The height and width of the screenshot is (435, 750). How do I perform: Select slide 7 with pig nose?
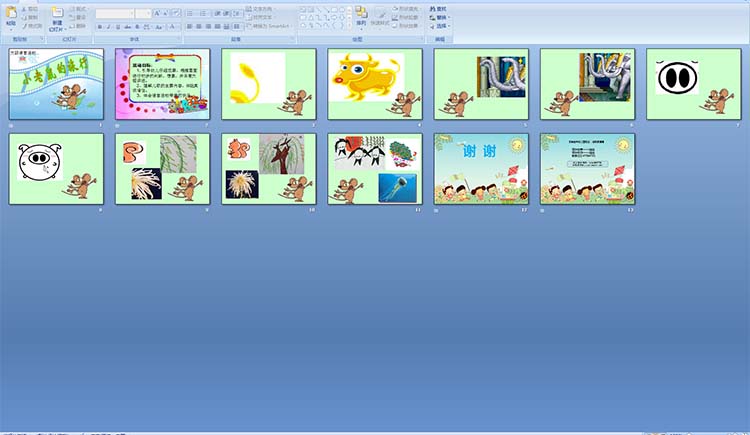(x=694, y=84)
